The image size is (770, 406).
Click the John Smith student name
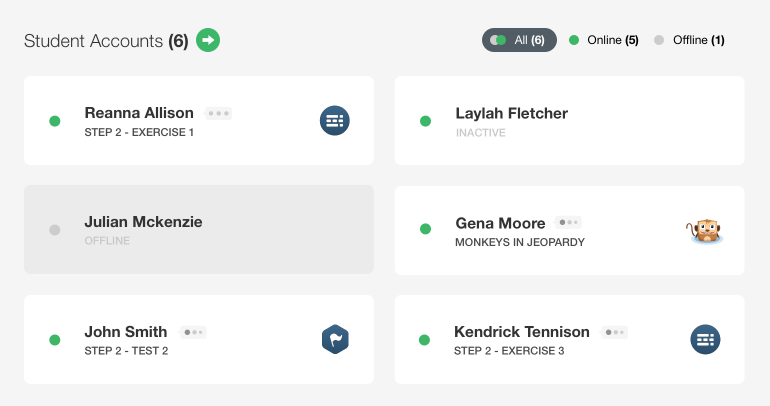pyautogui.click(x=126, y=332)
